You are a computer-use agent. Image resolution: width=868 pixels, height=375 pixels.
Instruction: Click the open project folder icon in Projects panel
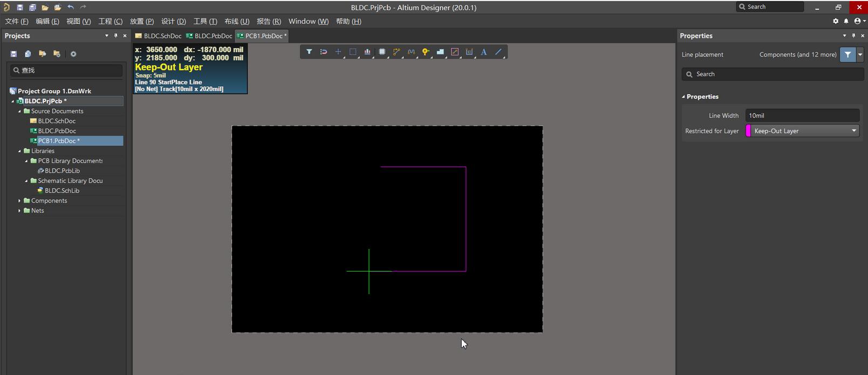pyautogui.click(x=42, y=54)
